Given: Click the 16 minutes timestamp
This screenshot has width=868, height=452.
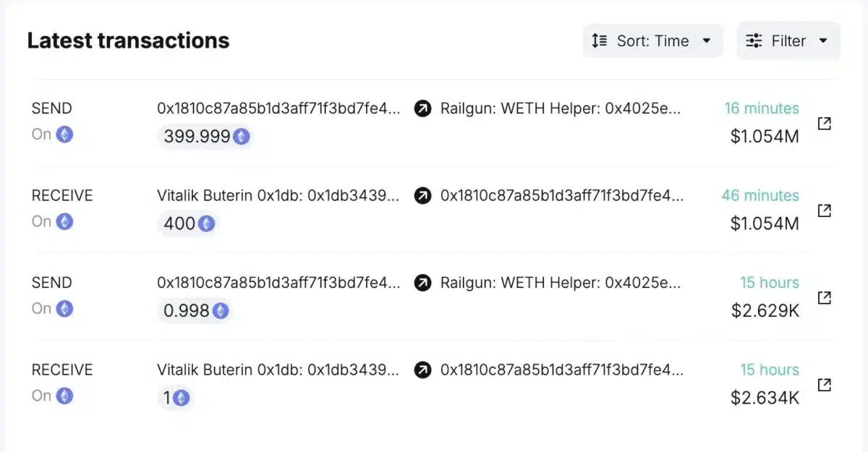Looking at the screenshot, I should [x=761, y=108].
